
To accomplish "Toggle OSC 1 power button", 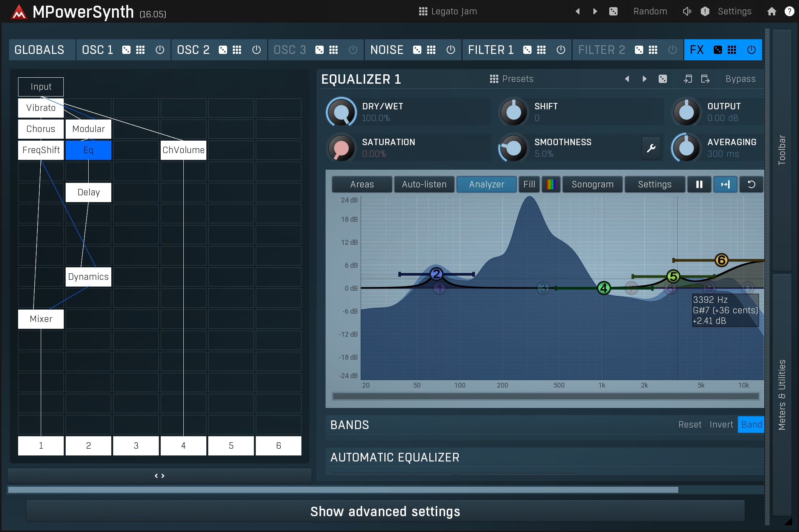I will [160, 50].
